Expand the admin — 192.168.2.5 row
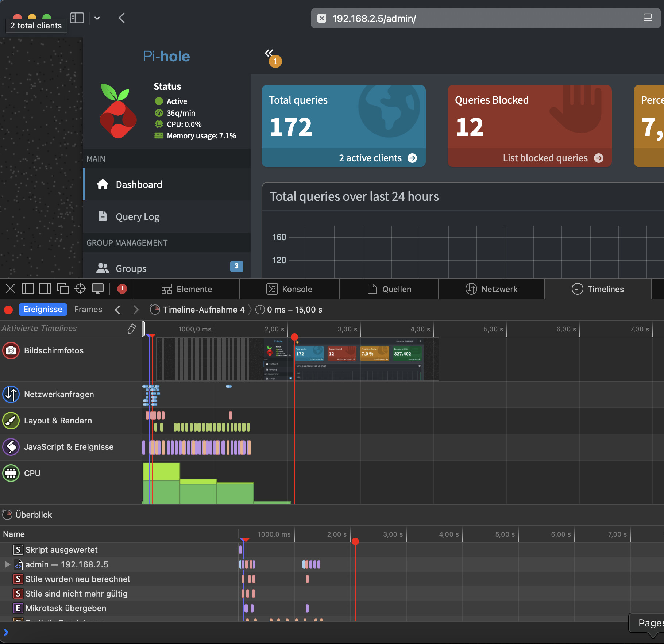Image resolution: width=664 pixels, height=644 pixels. click(7, 564)
